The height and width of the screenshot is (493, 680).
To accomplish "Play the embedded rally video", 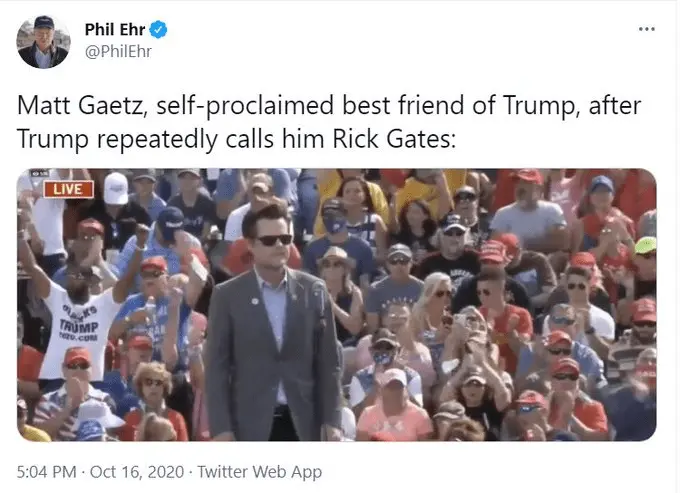I will pyautogui.click(x=337, y=305).
